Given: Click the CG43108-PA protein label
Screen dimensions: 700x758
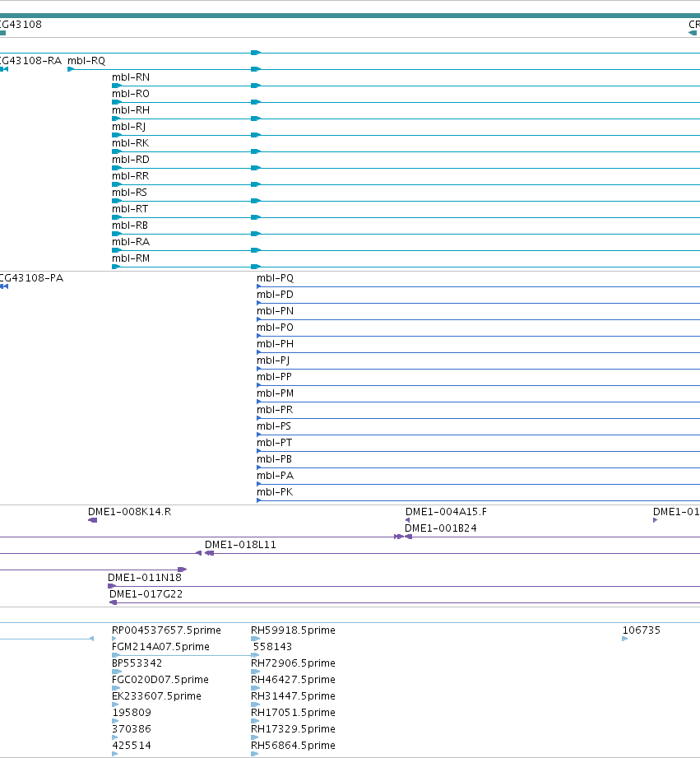Looking at the screenshot, I should (x=31, y=278).
